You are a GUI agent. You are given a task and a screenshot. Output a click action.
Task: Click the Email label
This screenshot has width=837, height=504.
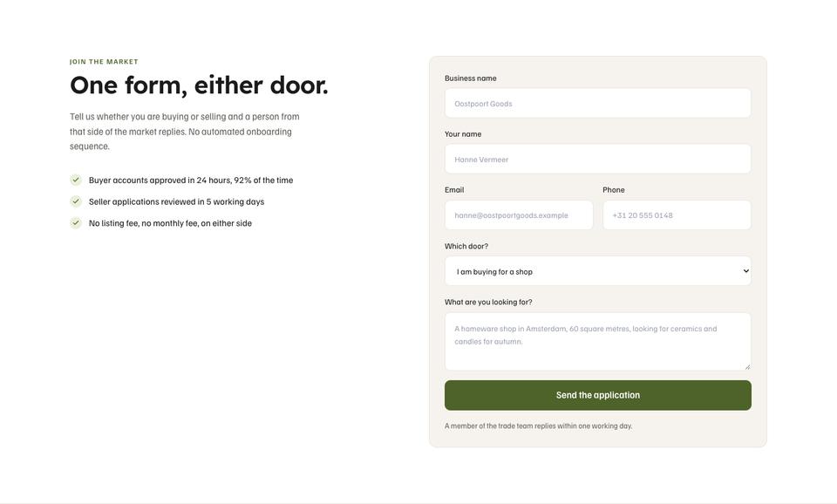(454, 189)
